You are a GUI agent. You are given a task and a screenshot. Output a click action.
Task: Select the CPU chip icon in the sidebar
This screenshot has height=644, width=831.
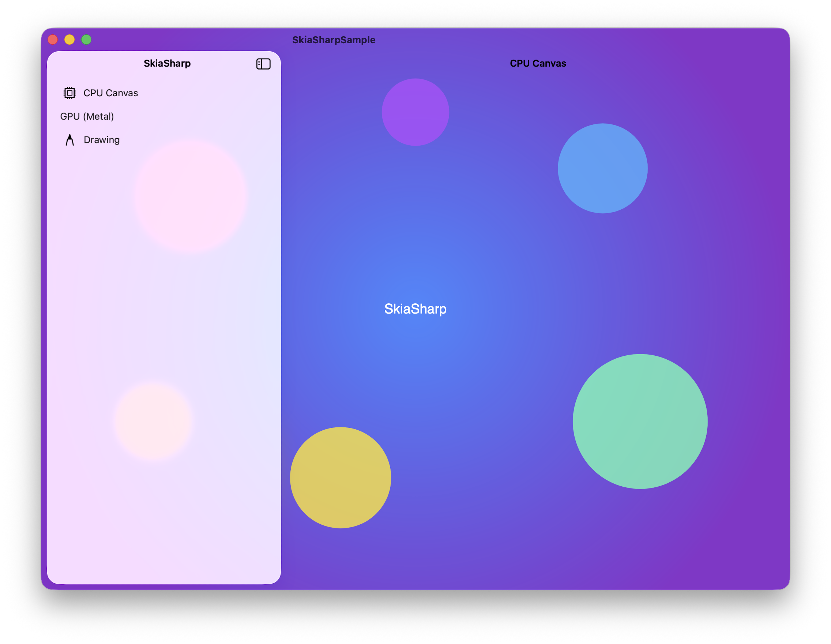[69, 93]
